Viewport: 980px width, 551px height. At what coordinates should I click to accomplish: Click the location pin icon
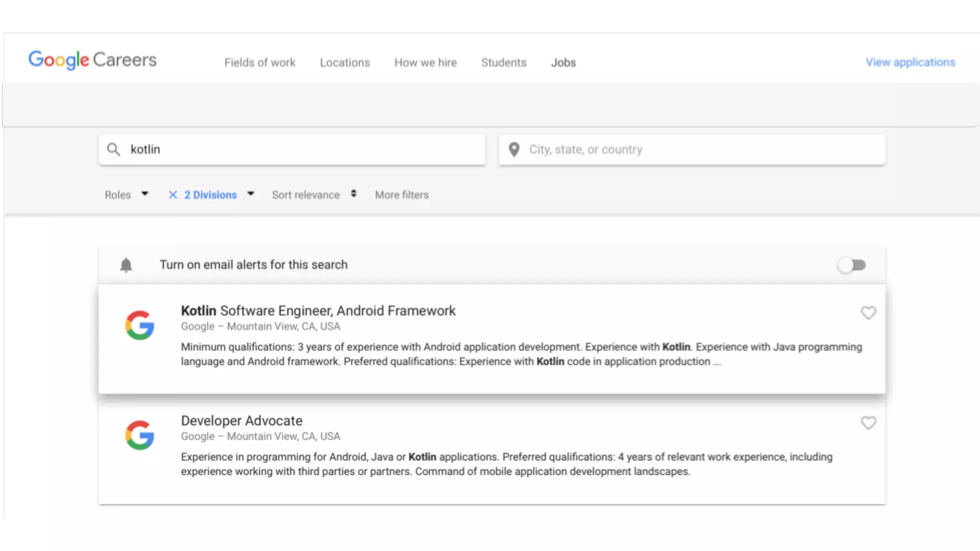tap(514, 150)
